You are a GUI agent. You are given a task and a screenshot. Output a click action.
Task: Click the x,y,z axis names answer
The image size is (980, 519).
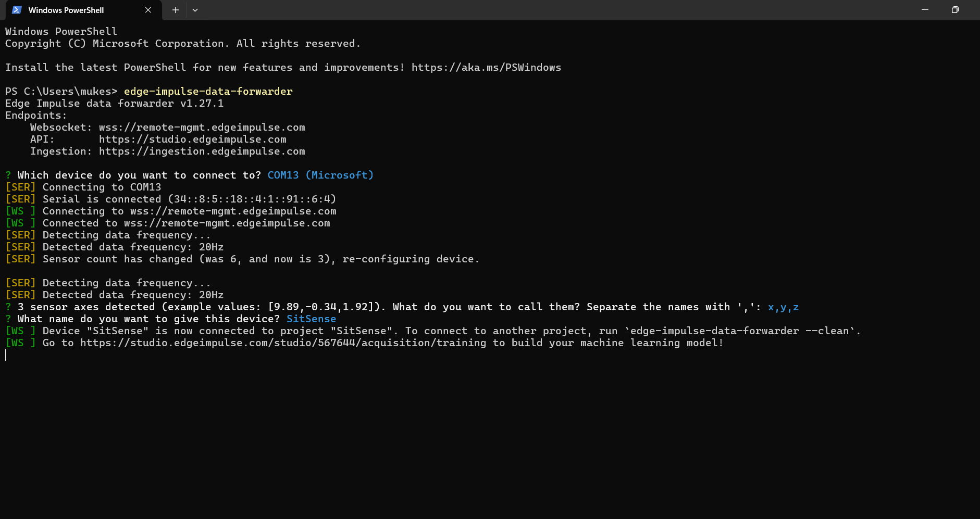point(783,307)
